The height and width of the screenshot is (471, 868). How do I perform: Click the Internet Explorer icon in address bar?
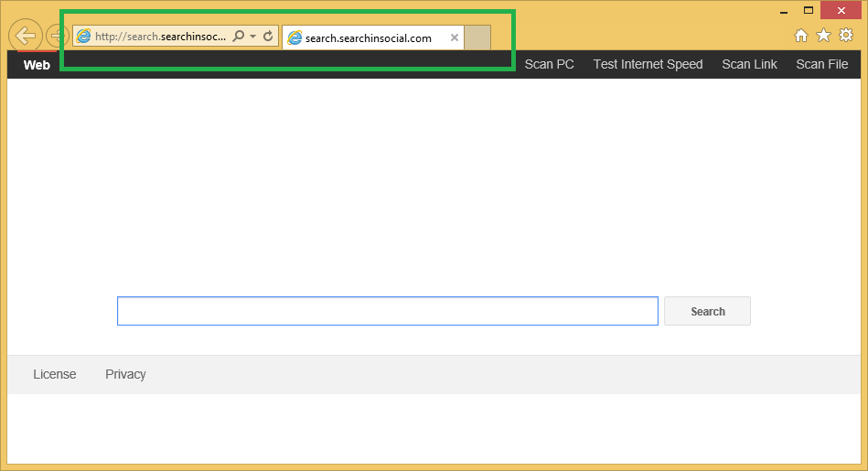click(84, 37)
